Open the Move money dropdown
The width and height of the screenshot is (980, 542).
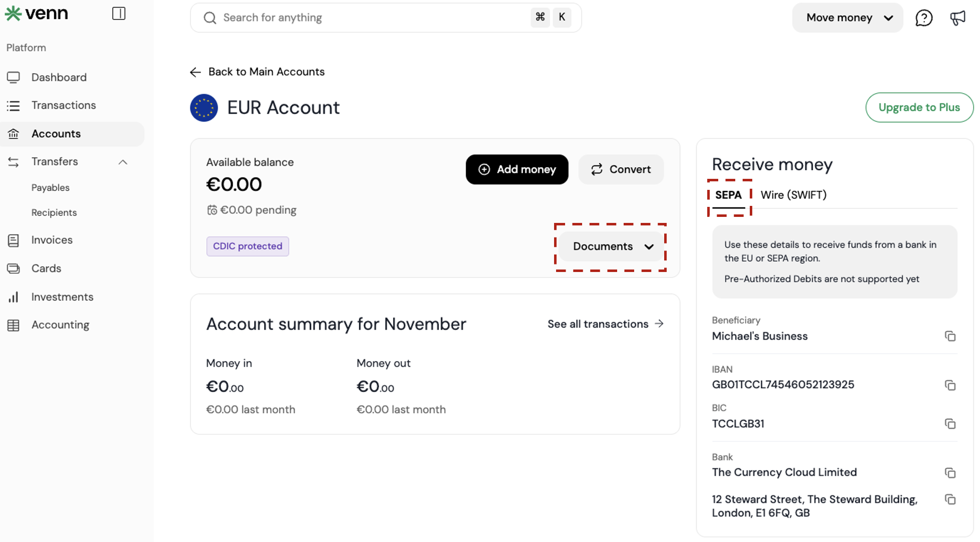[x=847, y=18]
